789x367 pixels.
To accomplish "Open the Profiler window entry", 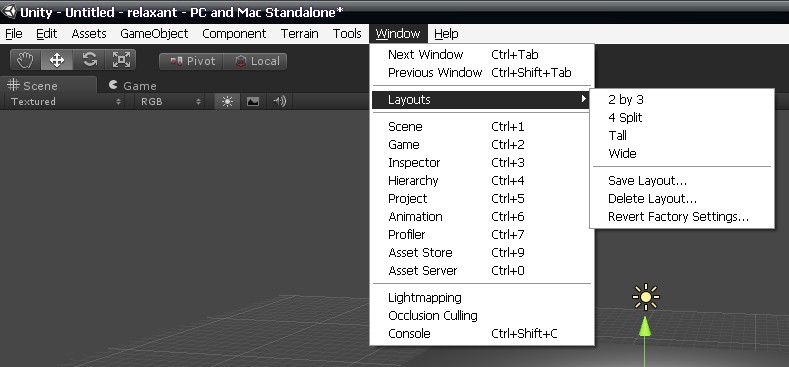I will (482, 235).
